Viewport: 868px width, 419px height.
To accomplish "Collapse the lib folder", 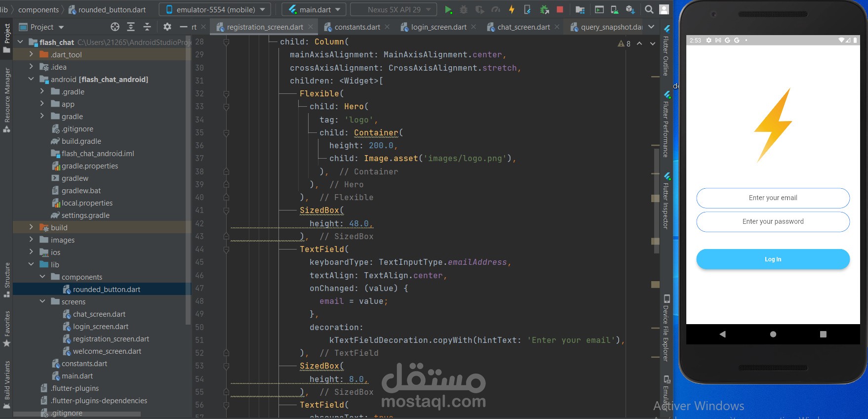I will pos(31,264).
